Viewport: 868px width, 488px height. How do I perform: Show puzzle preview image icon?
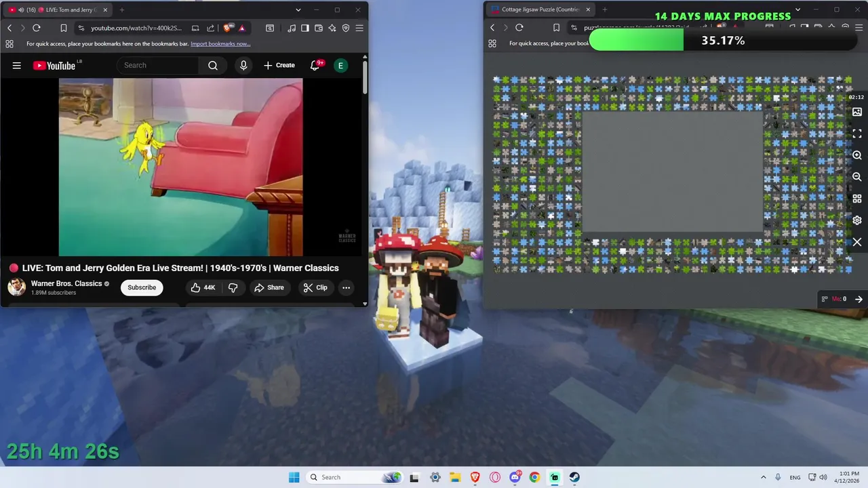pos(857,112)
